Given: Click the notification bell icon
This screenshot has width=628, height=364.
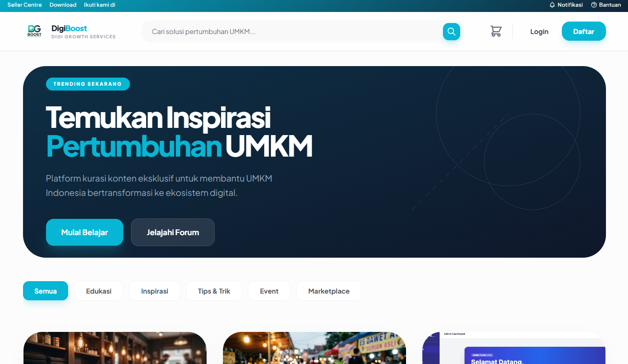Looking at the screenshot, I should [552, 5].
